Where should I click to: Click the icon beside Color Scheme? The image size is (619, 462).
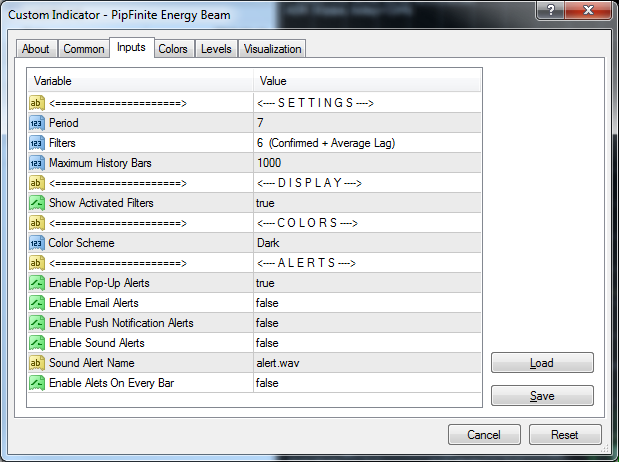tap(37, 243)
